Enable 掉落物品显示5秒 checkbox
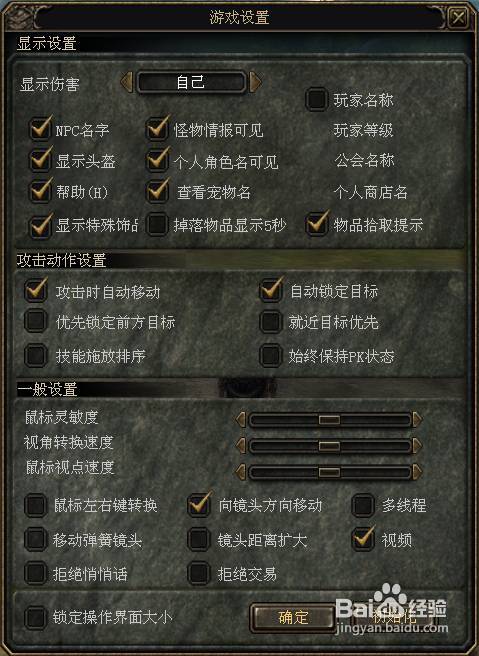The image size is (479, 656). tap(157, 225)
